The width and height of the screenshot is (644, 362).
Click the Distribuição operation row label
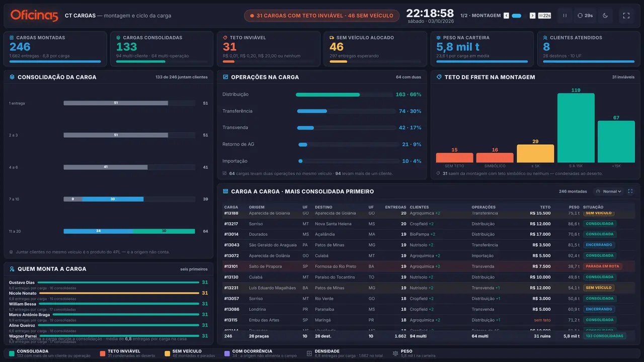point(235,95)
